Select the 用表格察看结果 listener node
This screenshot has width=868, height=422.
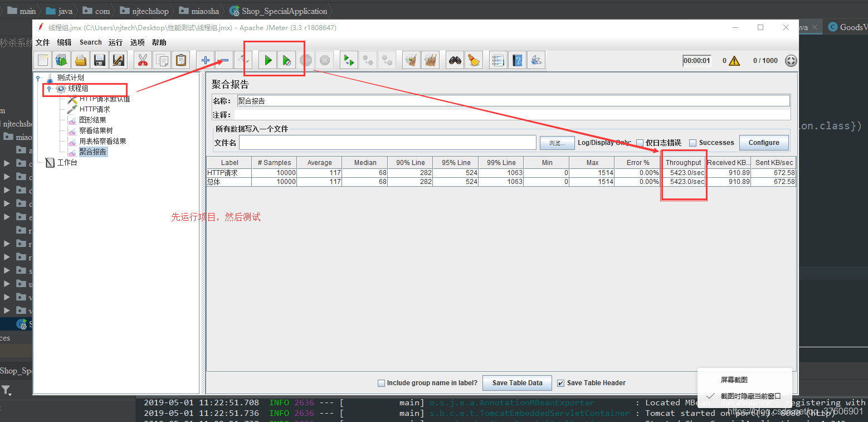(x=103, y=141)
